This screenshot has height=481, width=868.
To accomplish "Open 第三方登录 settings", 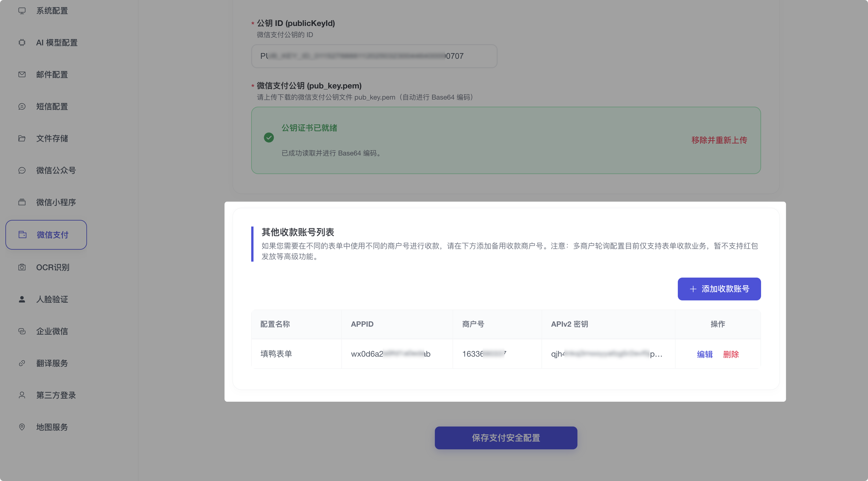I will tap(46, 395).
